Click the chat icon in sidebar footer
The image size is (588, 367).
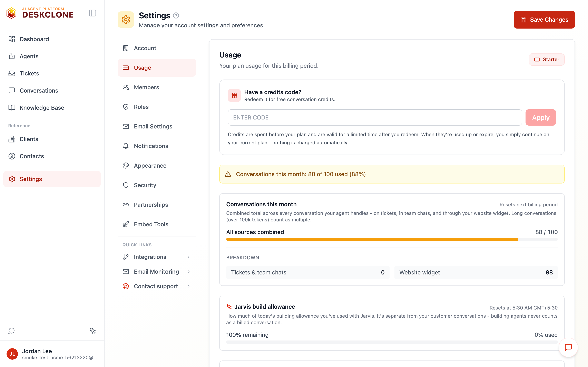point(11,331)
